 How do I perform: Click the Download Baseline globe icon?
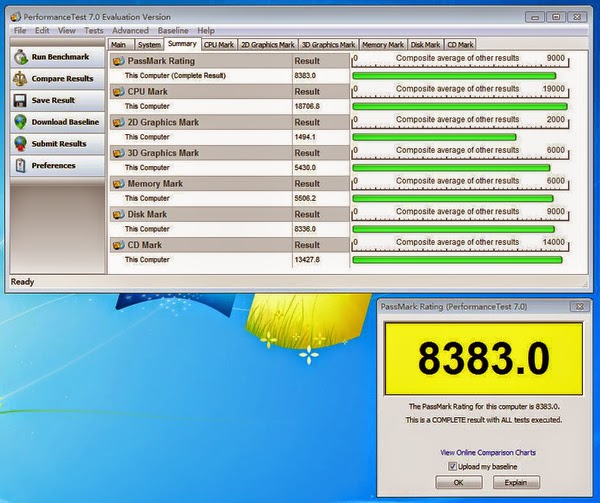click(x=20, y=122)
